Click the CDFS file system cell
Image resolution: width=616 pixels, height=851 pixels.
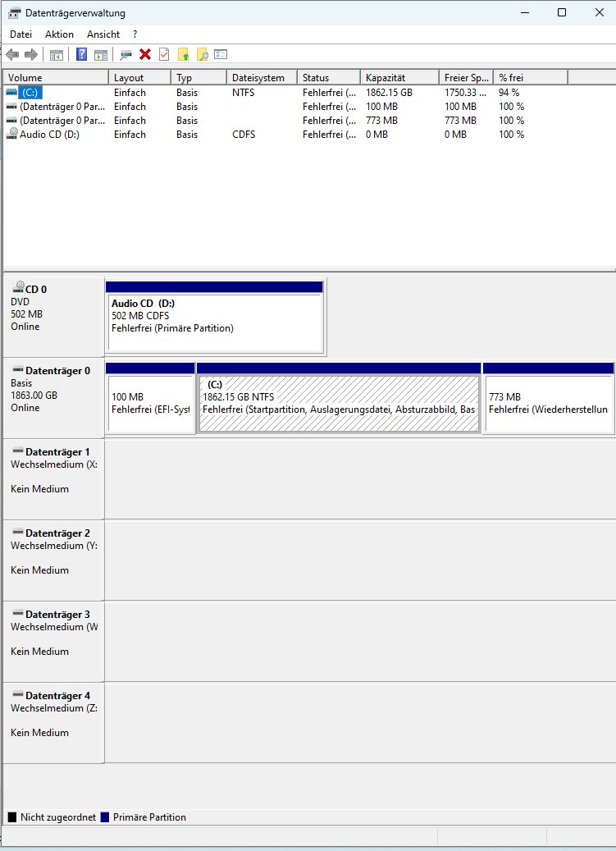pyautogui.click(x=244, y=134)
